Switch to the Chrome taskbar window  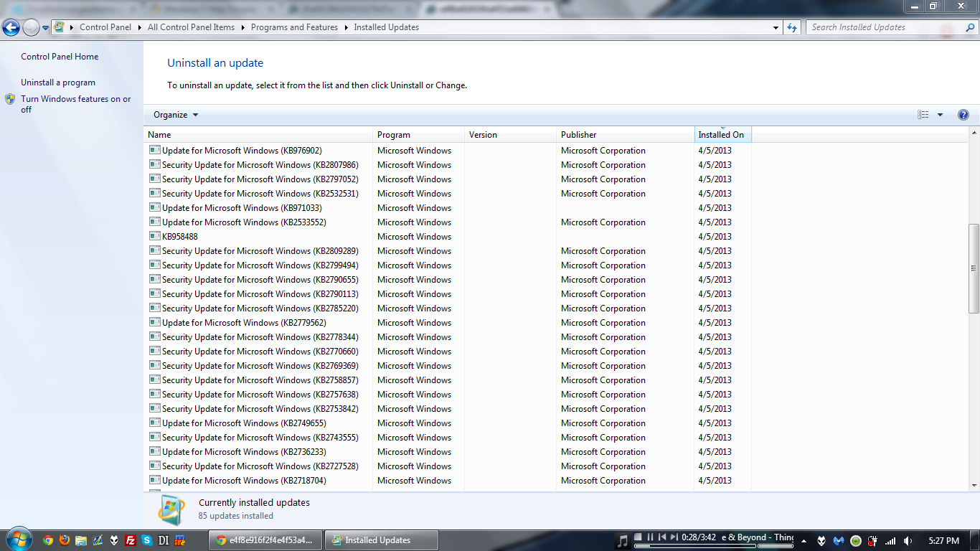click(265, 540)
